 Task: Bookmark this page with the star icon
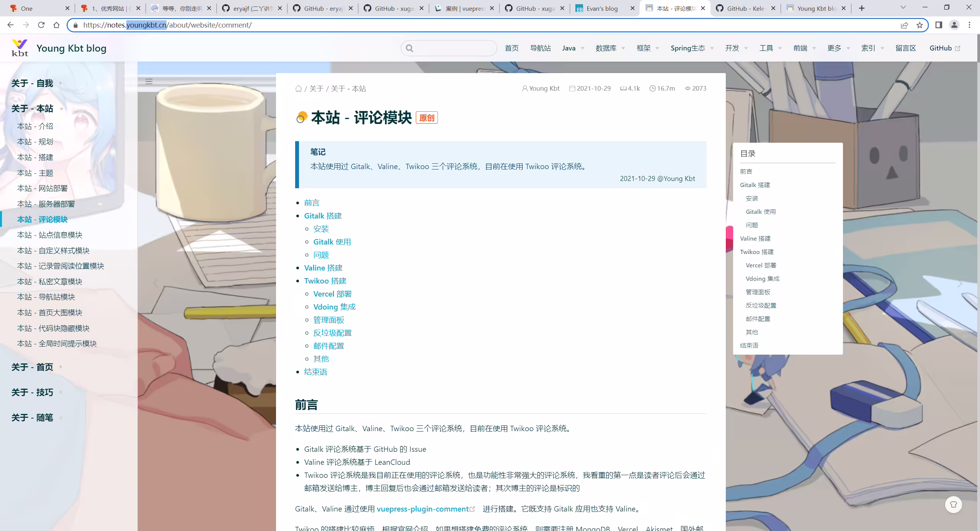point(920,25)
